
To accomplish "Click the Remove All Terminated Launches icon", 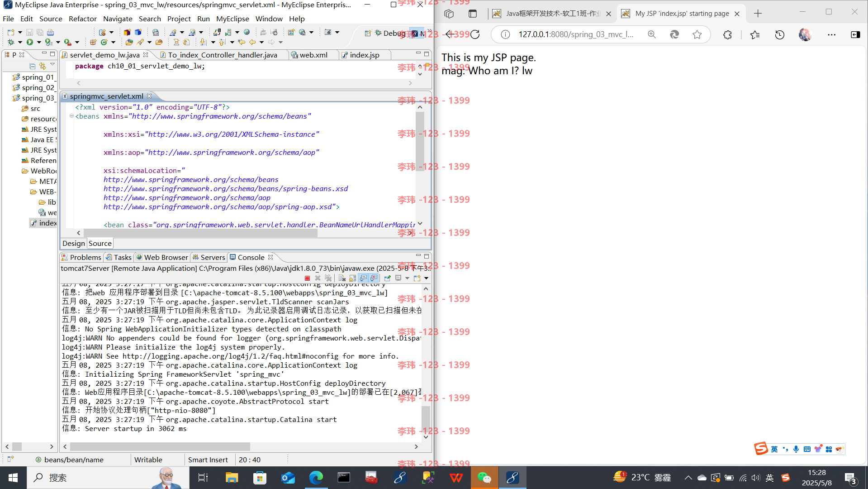I will point(328,278).
